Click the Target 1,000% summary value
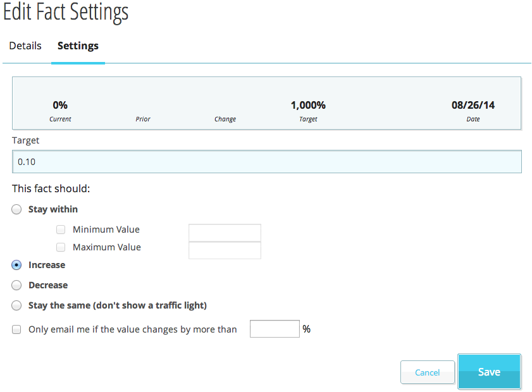The width and height of the screenshot is (532, 392). tap(308, 106)
